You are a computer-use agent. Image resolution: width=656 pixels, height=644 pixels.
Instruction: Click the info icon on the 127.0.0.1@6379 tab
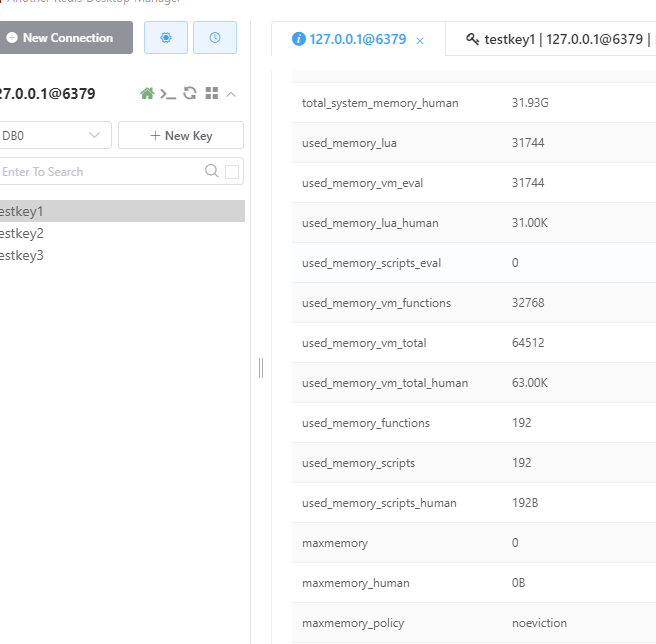[299, 39]
